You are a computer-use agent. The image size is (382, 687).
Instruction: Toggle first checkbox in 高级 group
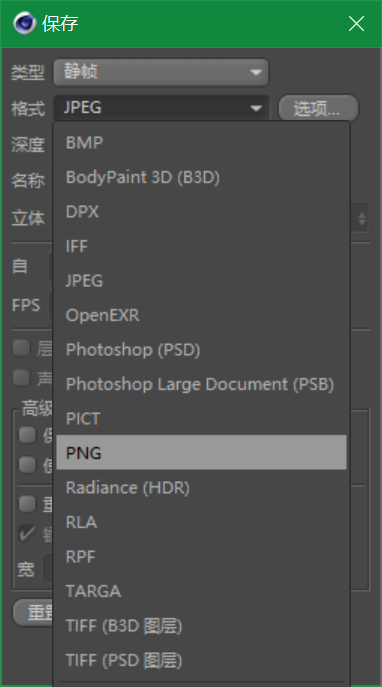coord(27,435)
